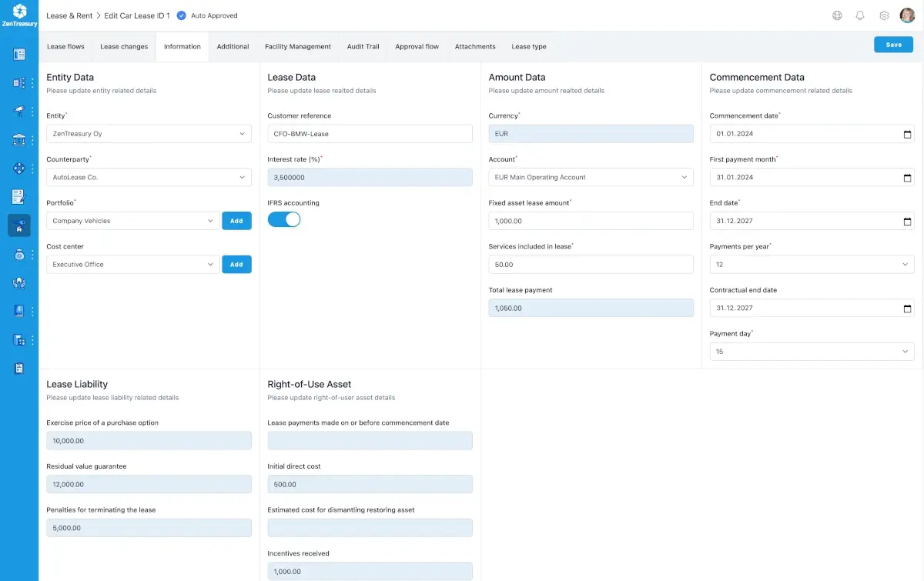The image size is (924, 581).
Task: Open calendar picker for Commencement date
Action: pyautogui.click(x=907, y=134)
